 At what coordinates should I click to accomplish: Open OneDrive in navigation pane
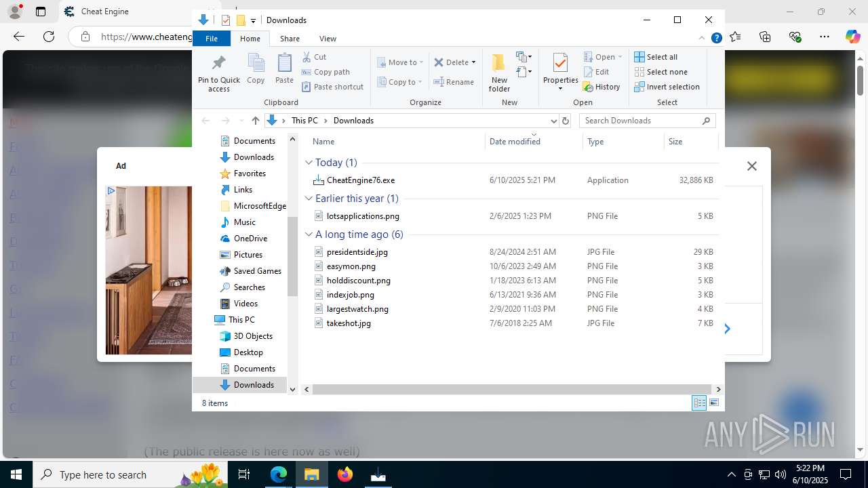(x=250, y=239)
